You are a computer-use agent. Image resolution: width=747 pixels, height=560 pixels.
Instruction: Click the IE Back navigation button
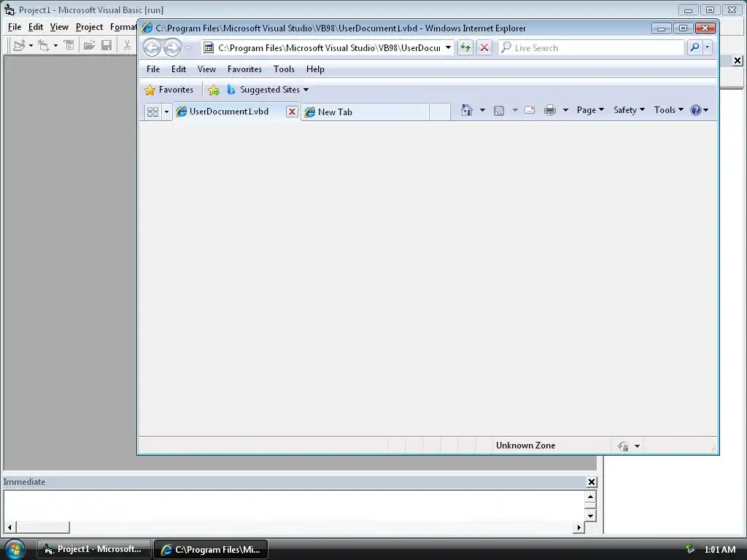click(x=152, y=47)
